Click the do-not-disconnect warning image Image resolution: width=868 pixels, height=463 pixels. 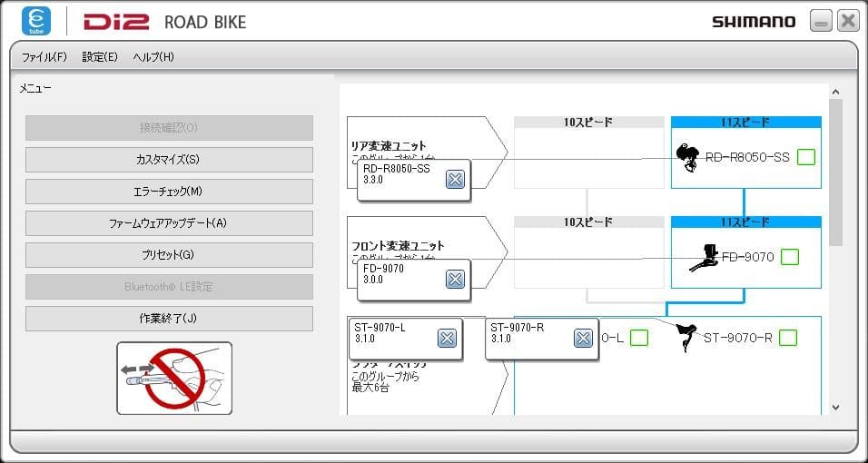click(x=174, y=379)
